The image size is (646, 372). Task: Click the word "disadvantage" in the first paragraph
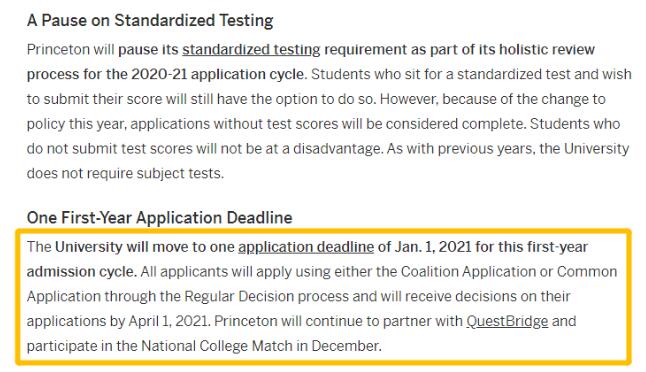point(337,148)
